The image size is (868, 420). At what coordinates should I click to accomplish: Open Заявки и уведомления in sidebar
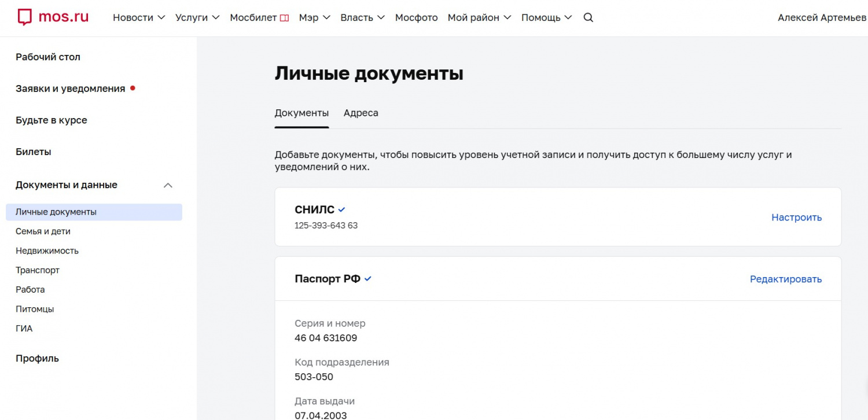tap(71, 89)
